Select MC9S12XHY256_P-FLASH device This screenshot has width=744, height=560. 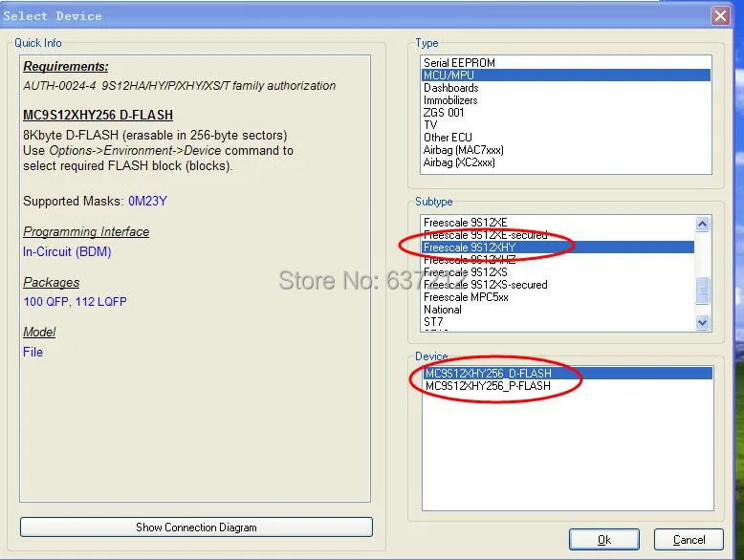coord(567,385)
